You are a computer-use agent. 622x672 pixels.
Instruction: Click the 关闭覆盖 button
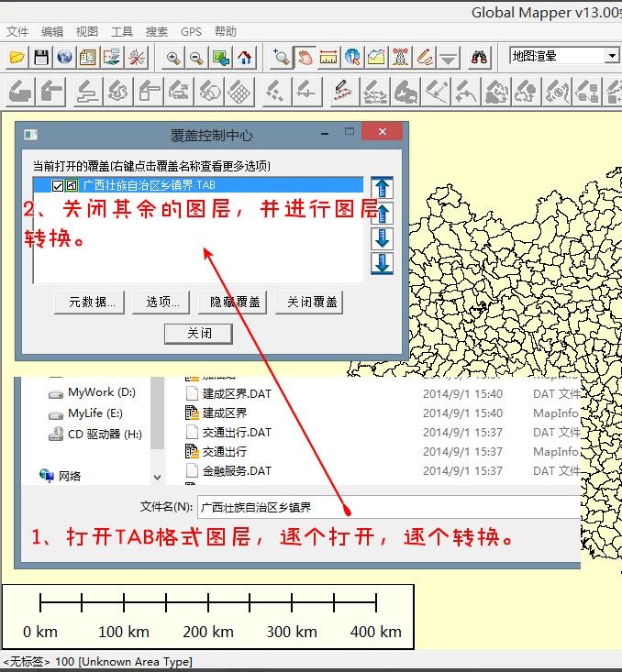tap(309, 303)
